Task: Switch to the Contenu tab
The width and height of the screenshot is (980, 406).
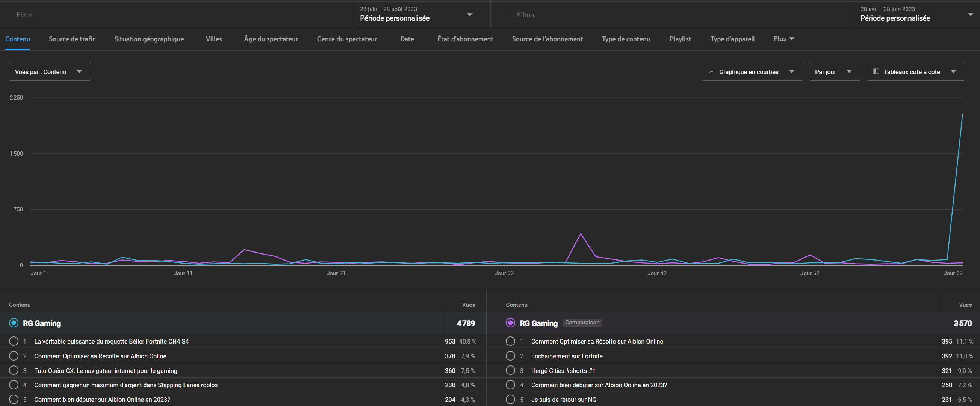Action: point(18,39)
